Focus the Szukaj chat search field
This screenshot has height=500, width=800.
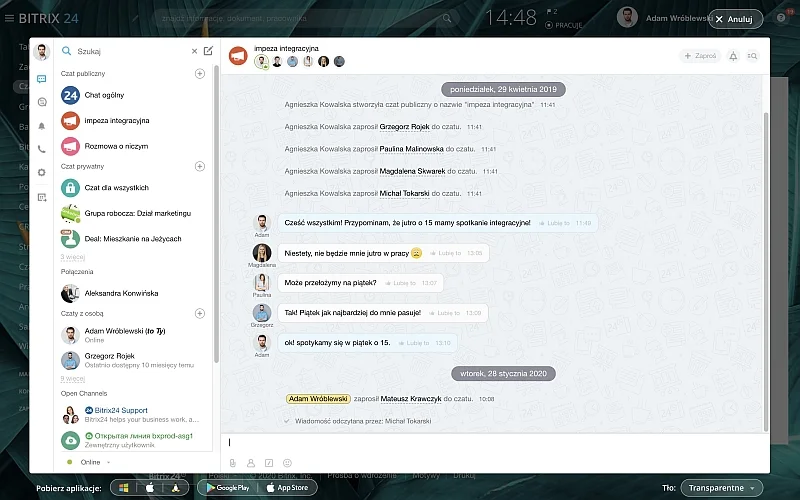(x=132, y=51)
